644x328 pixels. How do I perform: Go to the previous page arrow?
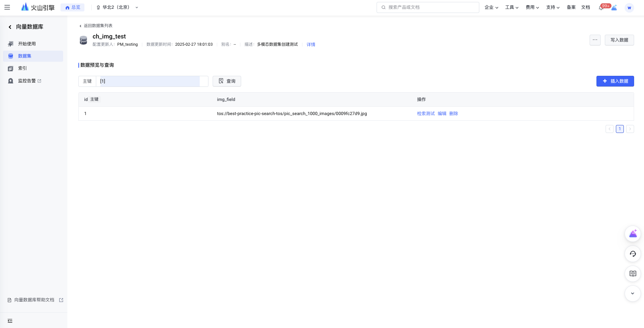coord(609,129)
